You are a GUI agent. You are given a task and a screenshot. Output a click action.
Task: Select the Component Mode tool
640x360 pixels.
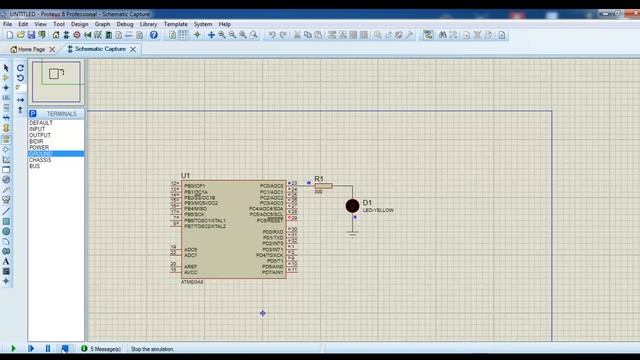(6, 78)
